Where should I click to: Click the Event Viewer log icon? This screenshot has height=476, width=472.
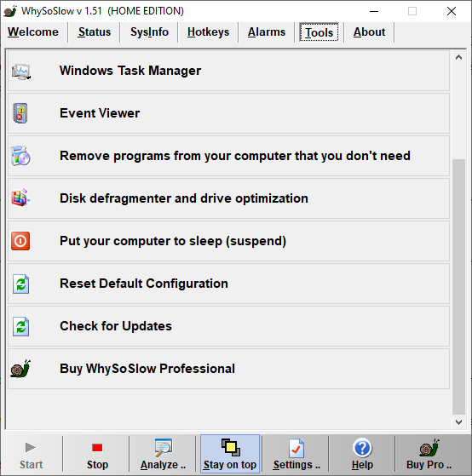20,113
